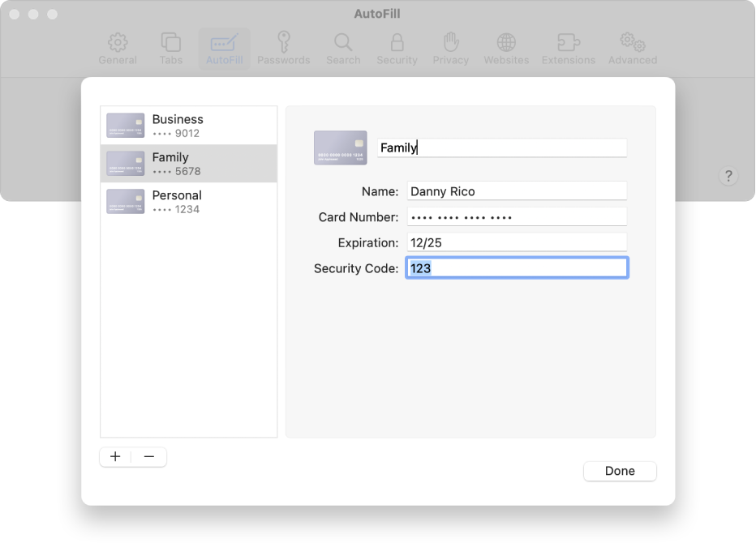Select the AutoFill tab
The width and height of the screenshot is (756, 543).
[225, 49]
